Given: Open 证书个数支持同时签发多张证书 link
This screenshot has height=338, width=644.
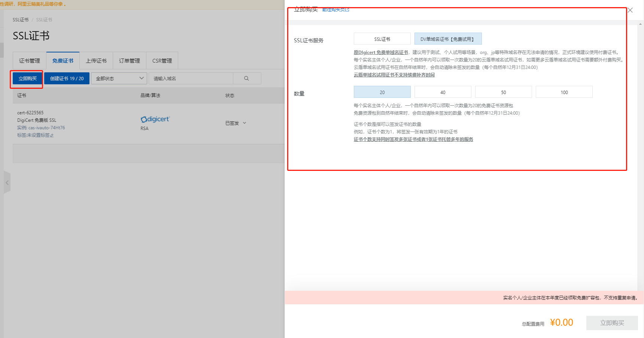Looking at the screenshot, I should click(413, 139).
